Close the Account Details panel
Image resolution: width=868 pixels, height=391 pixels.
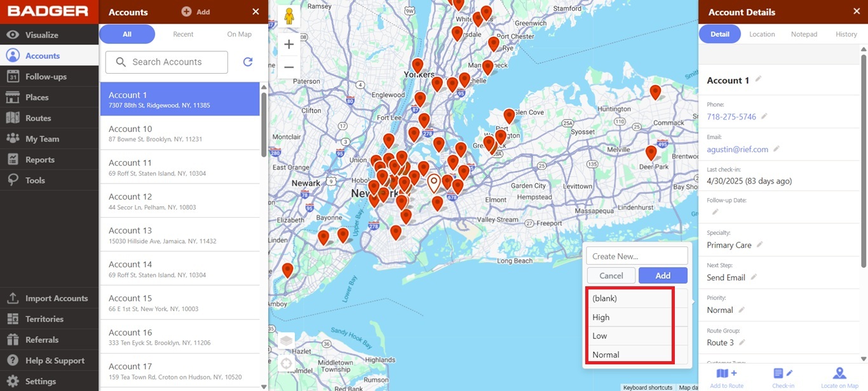click(x=855, y=11)
